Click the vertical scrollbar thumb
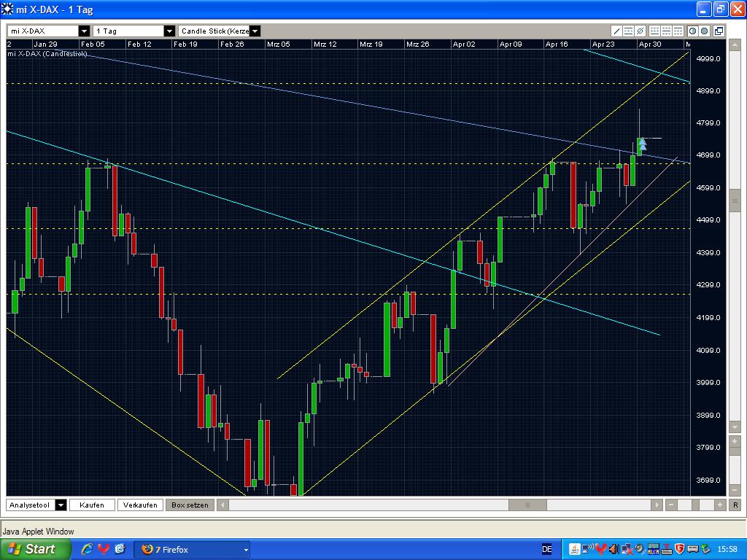Image resolution: width=747 pixels, height=560 pixels. coord(735,201)
